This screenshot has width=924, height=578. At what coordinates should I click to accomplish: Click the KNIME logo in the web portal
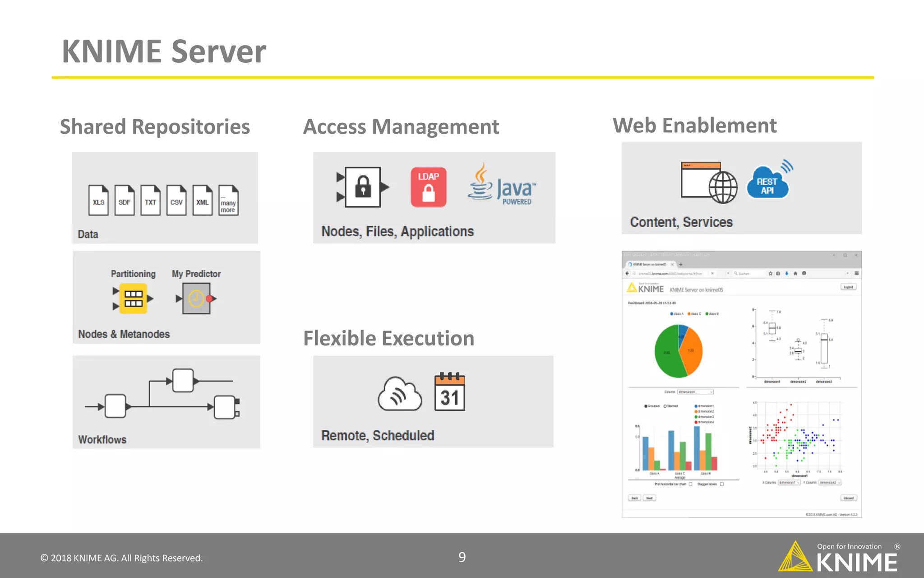tap(645, 288)
